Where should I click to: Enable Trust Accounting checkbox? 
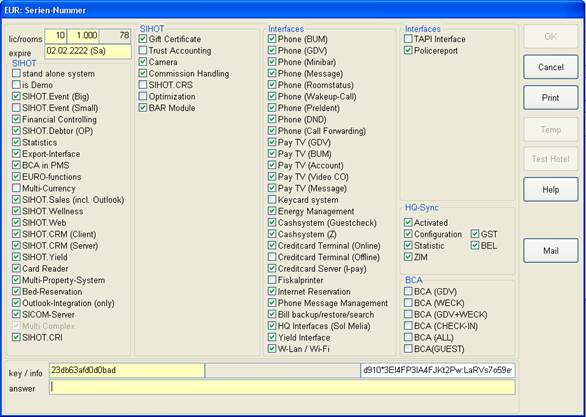[143, 50]
